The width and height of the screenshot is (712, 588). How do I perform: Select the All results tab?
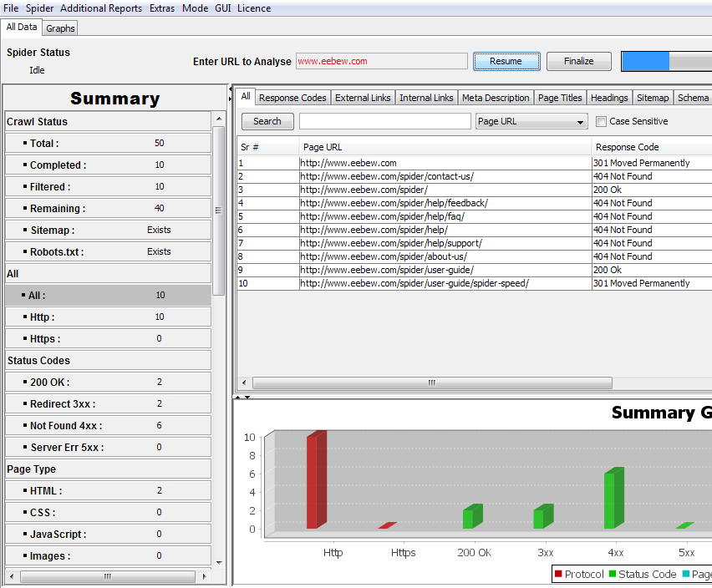click(x=246, y=96)
